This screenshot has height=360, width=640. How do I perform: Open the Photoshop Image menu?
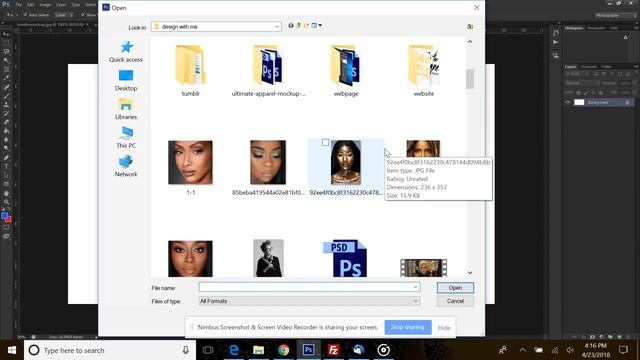point(45,4)
